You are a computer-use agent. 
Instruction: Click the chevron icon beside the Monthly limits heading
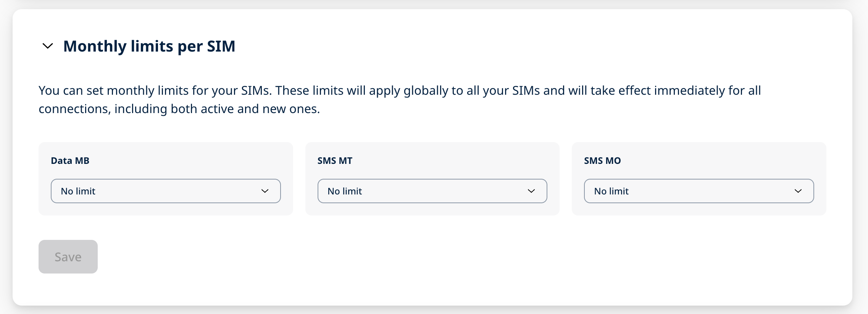47,47
